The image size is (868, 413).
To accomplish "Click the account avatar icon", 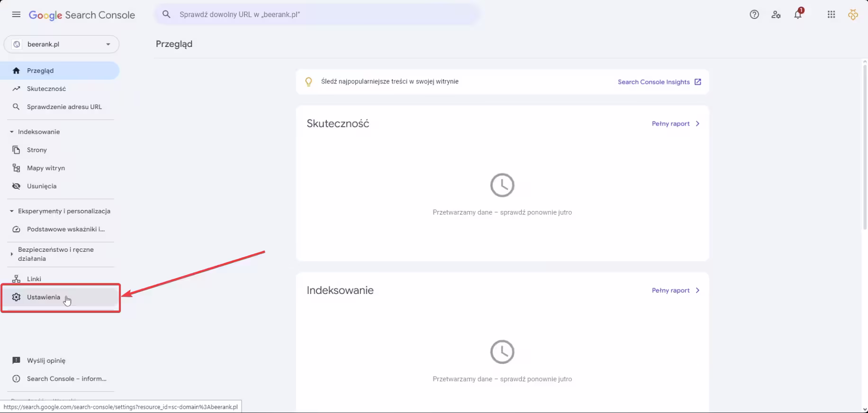I will pos(853,15).
